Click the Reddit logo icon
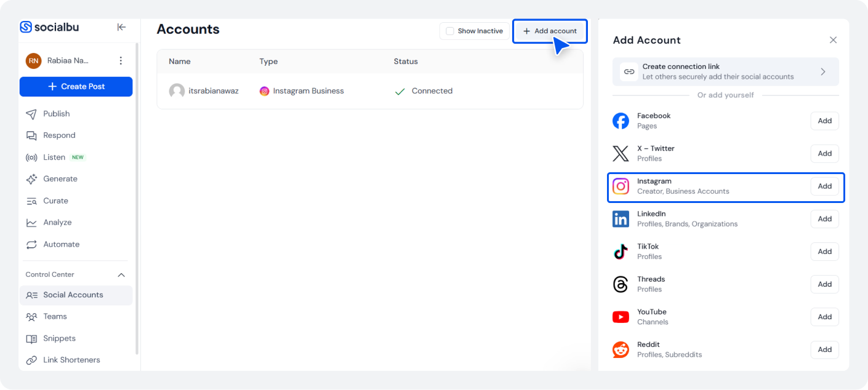Viewport: 868px width, 390px height. pos(621,349)
